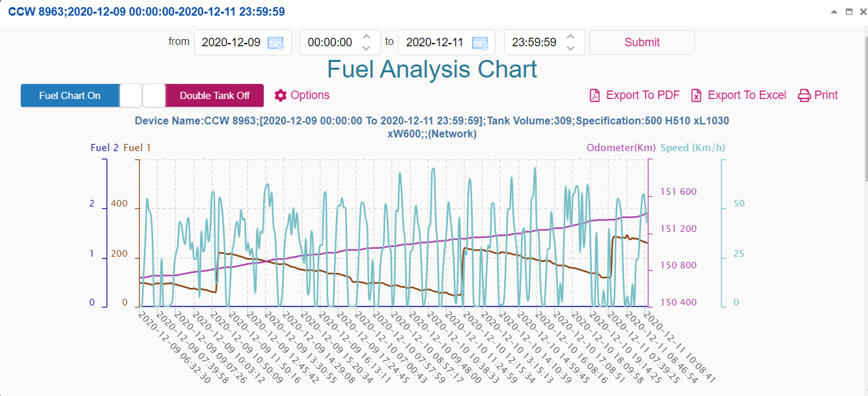This screenshot has height=396, width=868.
Task: Click the PDF file icon beside Export To PDF
Action: [x=594, y=95]
